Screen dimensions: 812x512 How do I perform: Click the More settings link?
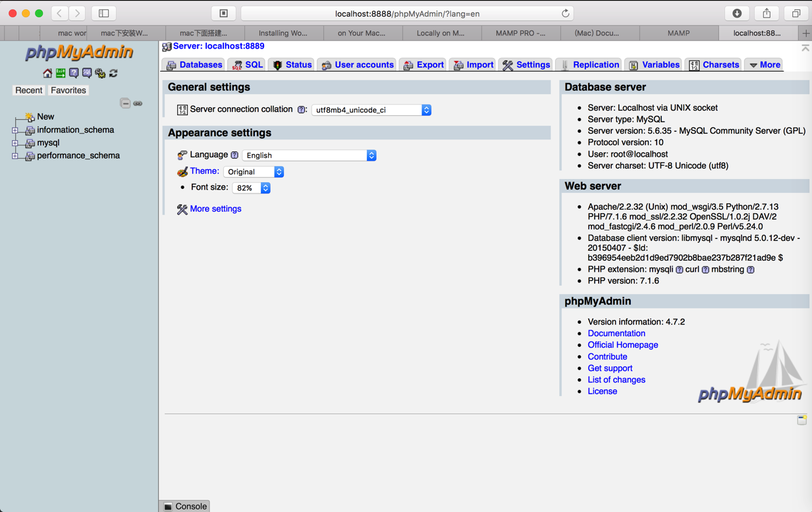pyautogui.click(x=215, y=209)
